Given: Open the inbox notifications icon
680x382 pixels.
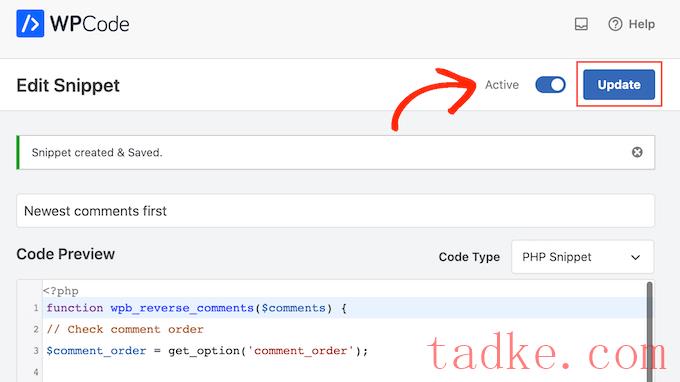Looking at the screenshot, I should [x=581, y=24].
